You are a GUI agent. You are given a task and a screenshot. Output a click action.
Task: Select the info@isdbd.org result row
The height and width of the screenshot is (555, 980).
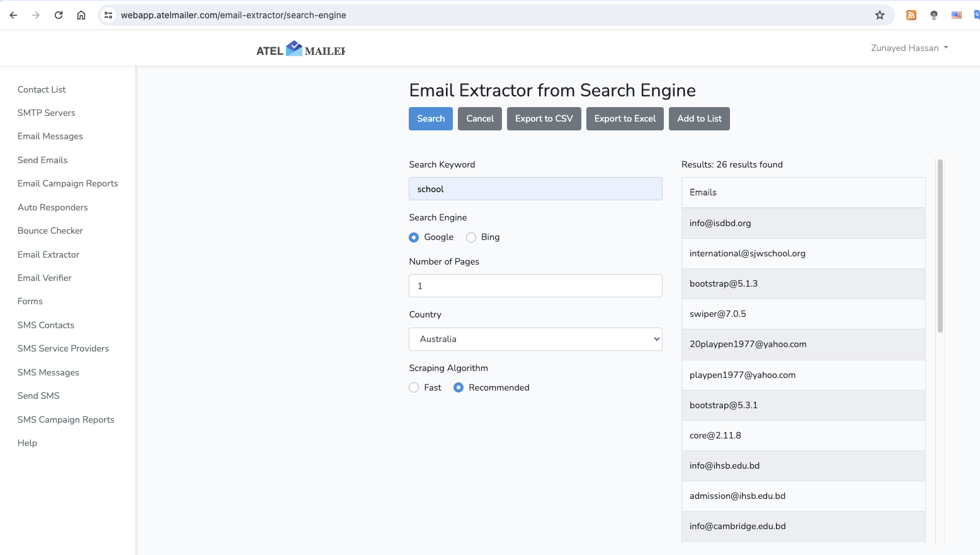click(803, 223)
